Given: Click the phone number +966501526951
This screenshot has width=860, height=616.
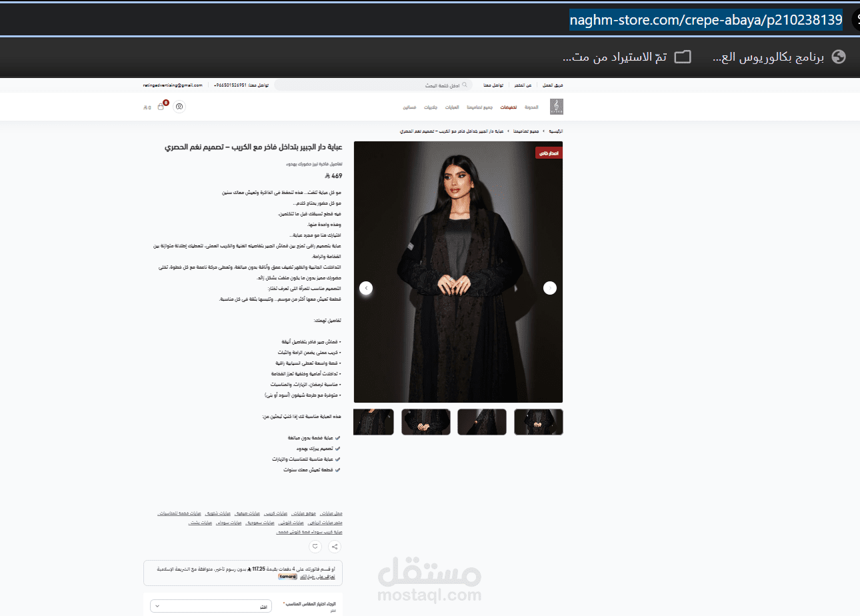Looking at the screenshot, I should [230, 85].
